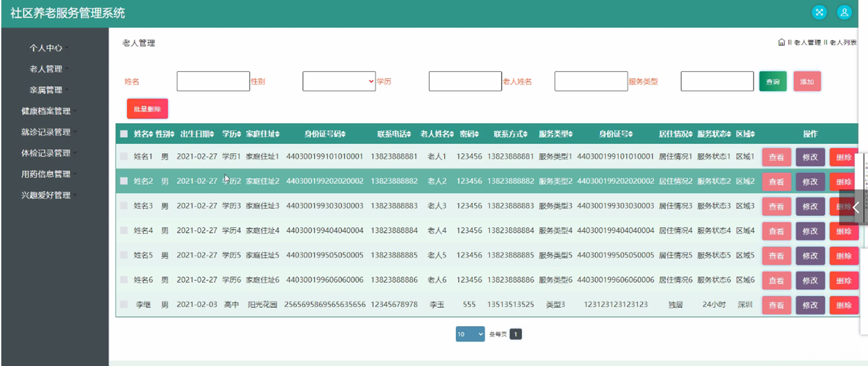Screen dimensions: 868x366
Task: Click sort arrows on 服务状态 column header
Action: point(729,134)
